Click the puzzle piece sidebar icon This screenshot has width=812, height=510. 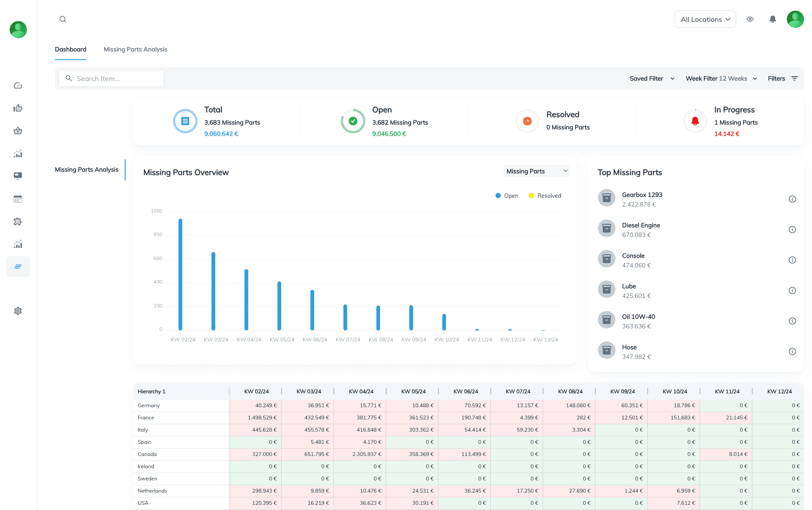pyautogui.click(x=18, y=222)
